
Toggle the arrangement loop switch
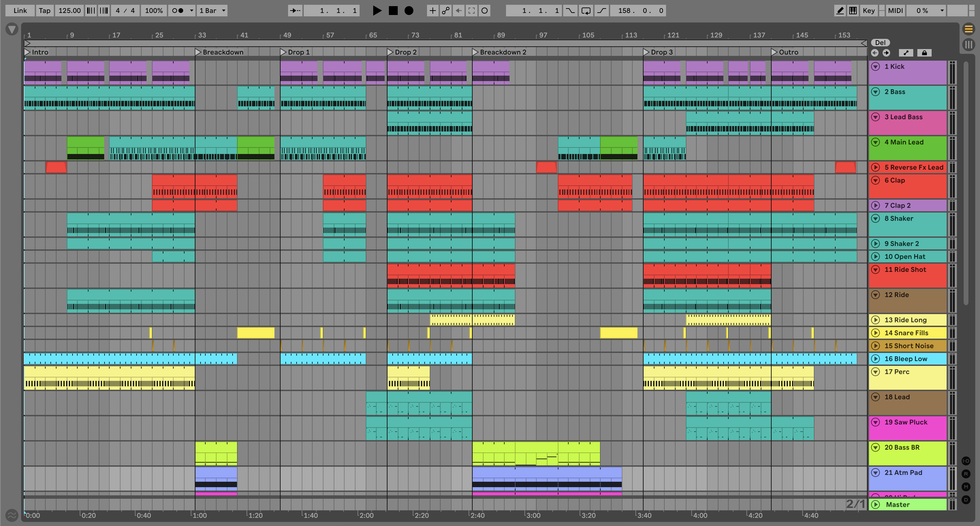pyautogui.click(x=586, y=11)
